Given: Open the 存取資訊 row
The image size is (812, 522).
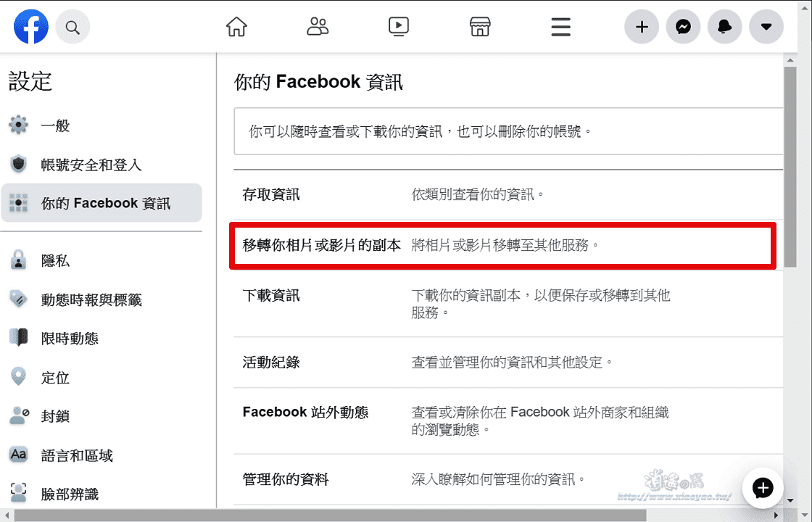Looking at the screenshot, I should coord(508,195).
